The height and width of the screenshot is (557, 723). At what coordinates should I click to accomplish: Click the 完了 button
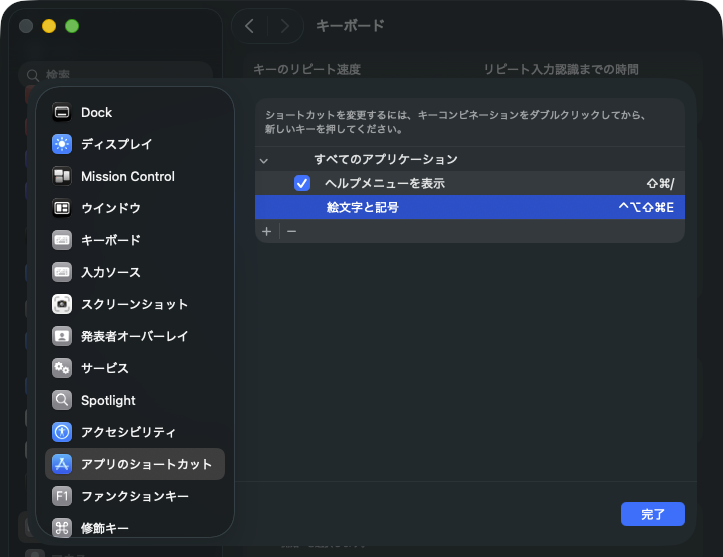coord(652,514)
